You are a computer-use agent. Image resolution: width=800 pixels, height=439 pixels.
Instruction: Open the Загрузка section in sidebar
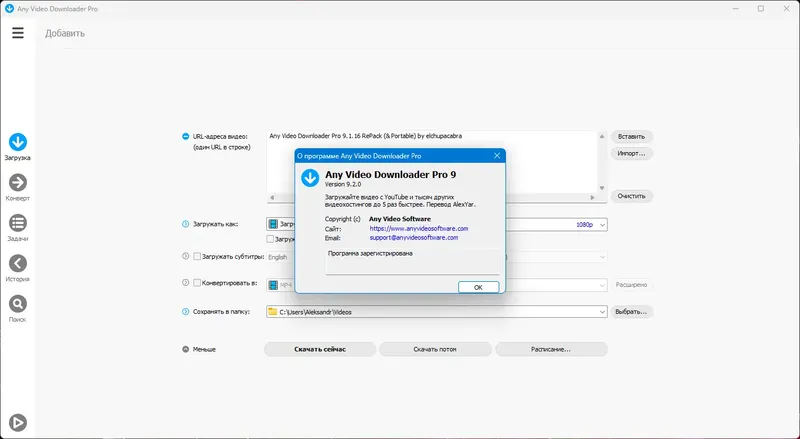pyautogui.click(x=18, y=147)
